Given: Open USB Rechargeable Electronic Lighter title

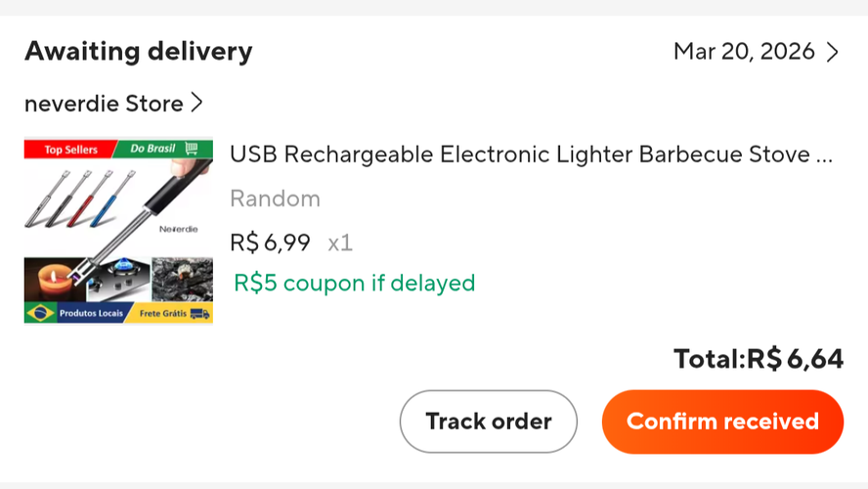Looking at the screenshot, I should pyautogui.click(x=532, y=155).
